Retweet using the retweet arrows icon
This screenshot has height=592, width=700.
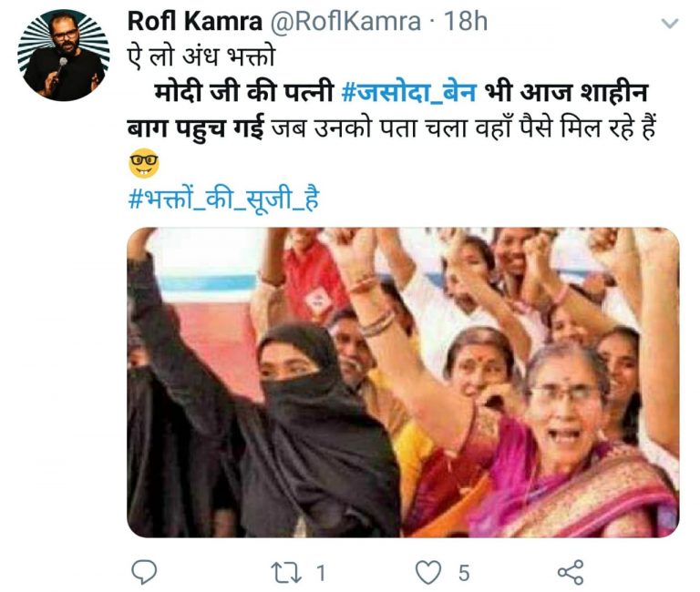pos(286,572)
